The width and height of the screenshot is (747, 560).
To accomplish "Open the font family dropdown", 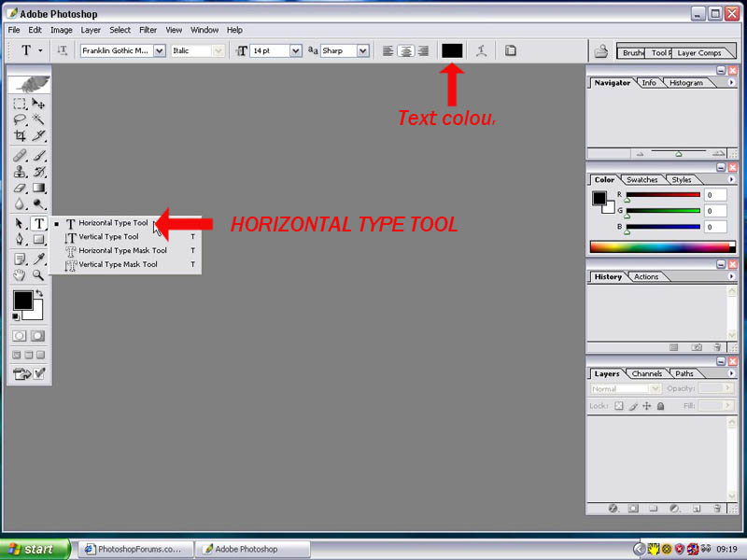I will coord(161,51).
